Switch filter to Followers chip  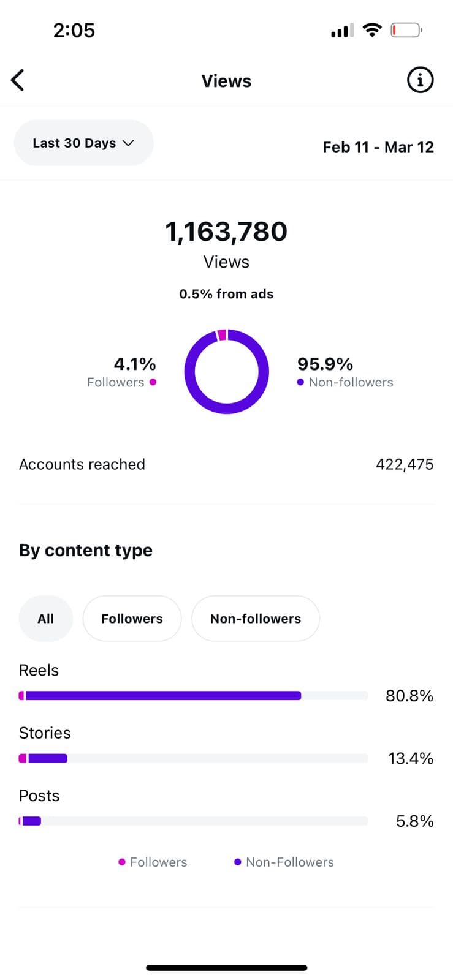point(132,619)
